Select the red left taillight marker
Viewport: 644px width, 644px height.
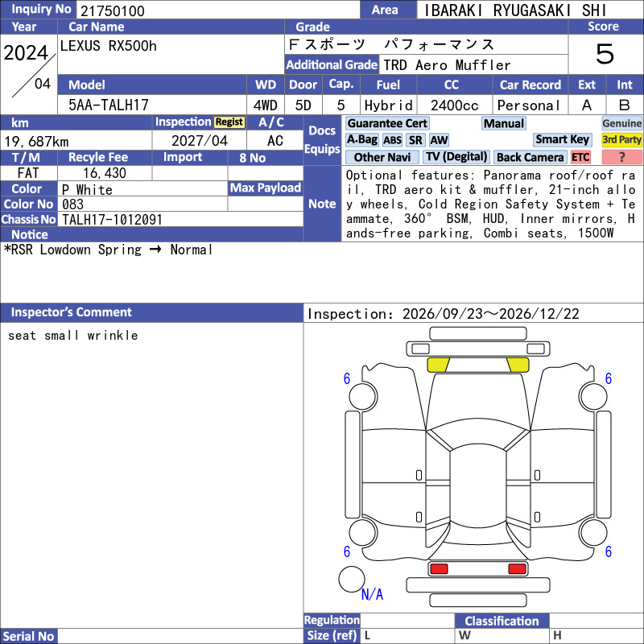coord(439,569)
